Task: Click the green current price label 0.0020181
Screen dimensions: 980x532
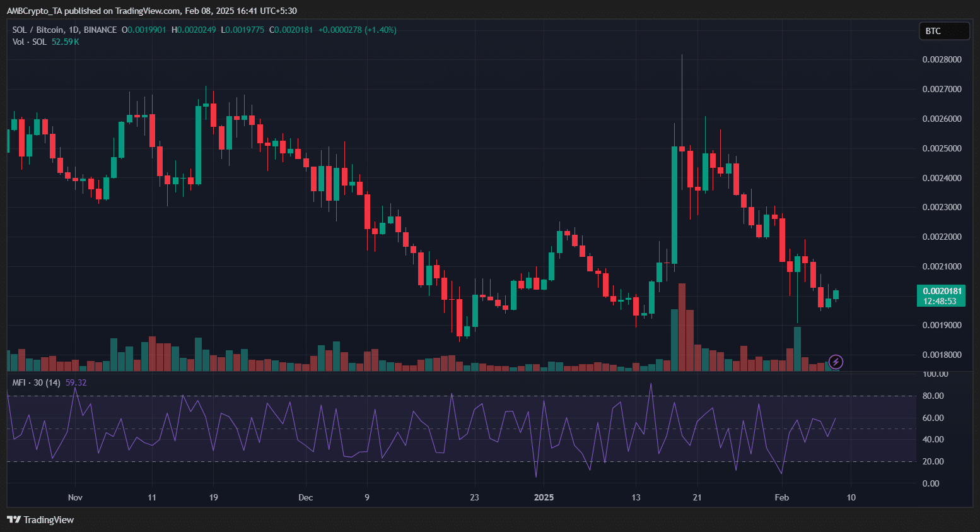Action: point(942,295)
